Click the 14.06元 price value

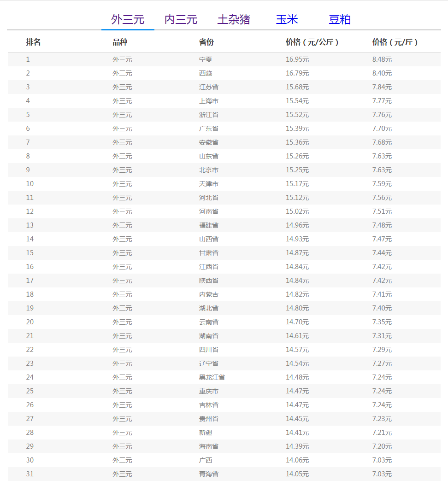pyautogui.click(x=297, y=460)
